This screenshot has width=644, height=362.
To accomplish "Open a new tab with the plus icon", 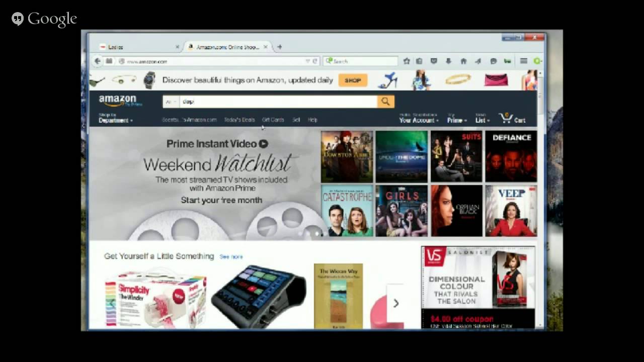I will [279, 47].
